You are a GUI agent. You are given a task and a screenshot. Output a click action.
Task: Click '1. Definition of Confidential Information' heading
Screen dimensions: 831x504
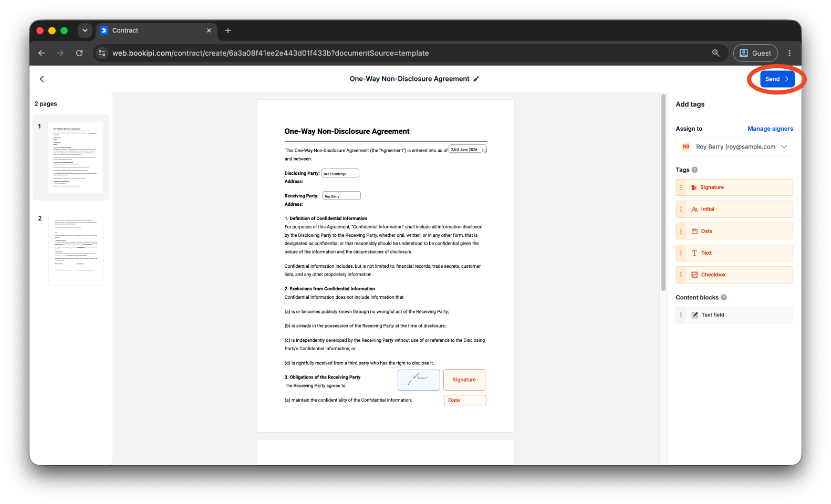tap(326, 218)
